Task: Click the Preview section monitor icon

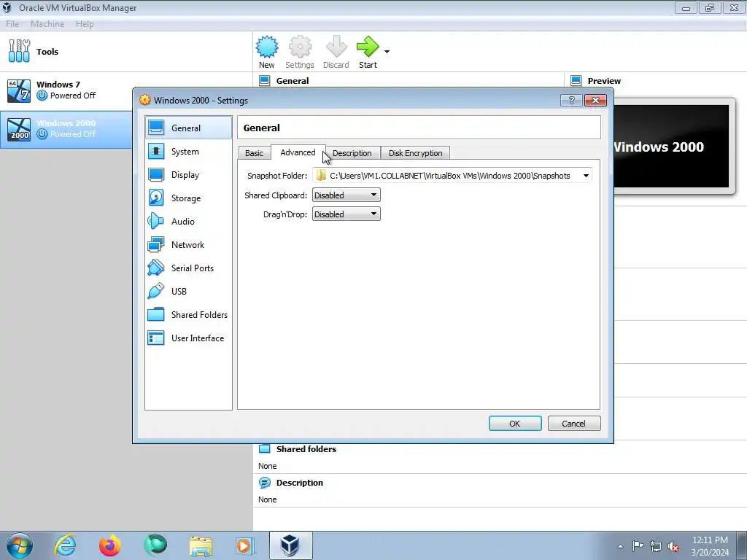Action: click(x=576, y=81)
